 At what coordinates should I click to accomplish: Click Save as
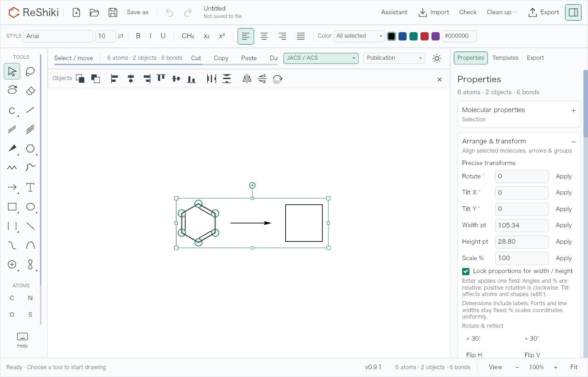(137, 12)
